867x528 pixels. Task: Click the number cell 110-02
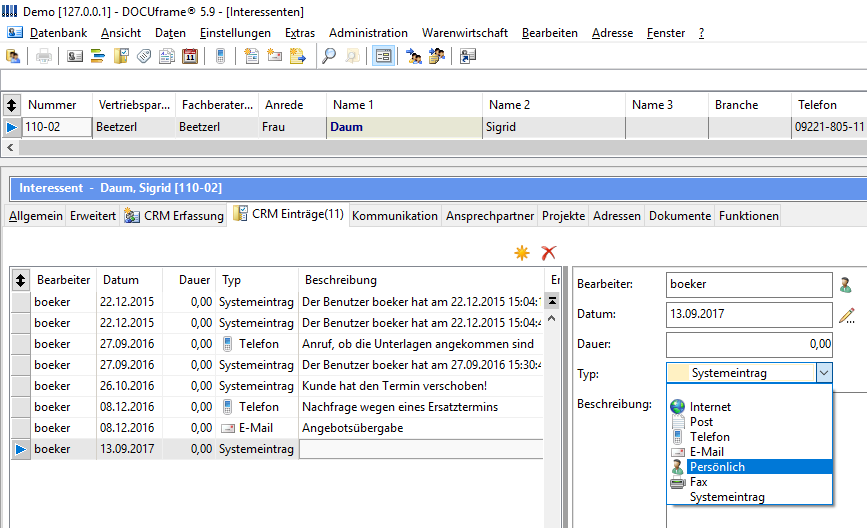click(56, 127)
